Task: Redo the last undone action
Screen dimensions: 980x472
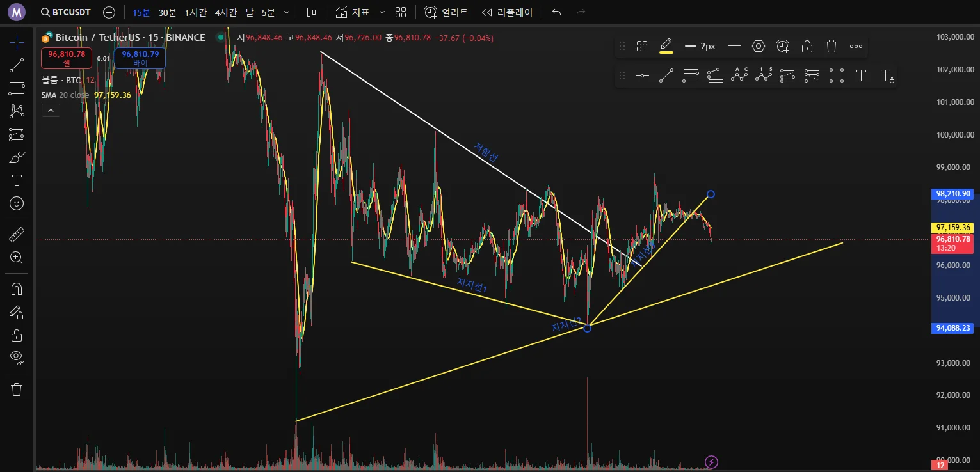Action: [581, 12]
